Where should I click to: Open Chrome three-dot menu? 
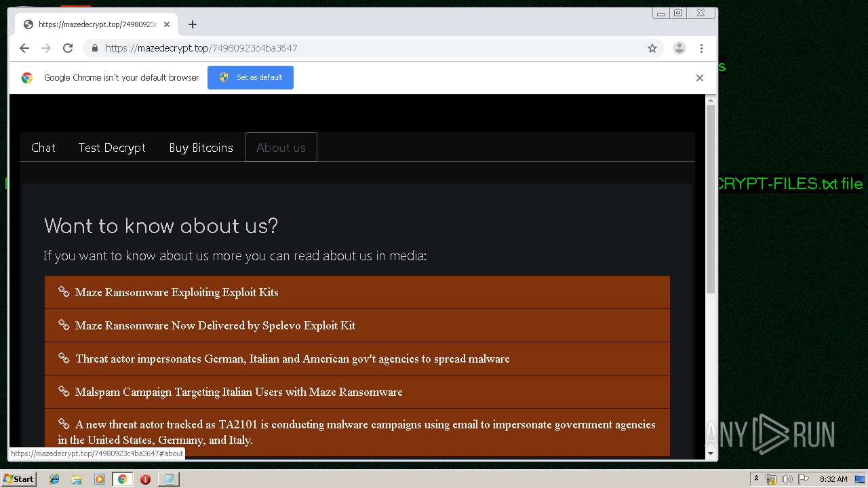click(701, 48)
